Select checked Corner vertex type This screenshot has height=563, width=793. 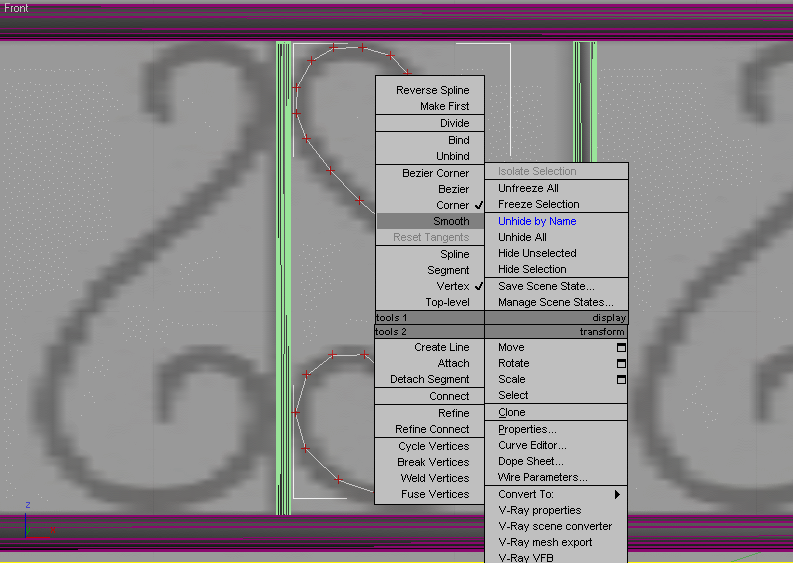(x=453, y=205)
